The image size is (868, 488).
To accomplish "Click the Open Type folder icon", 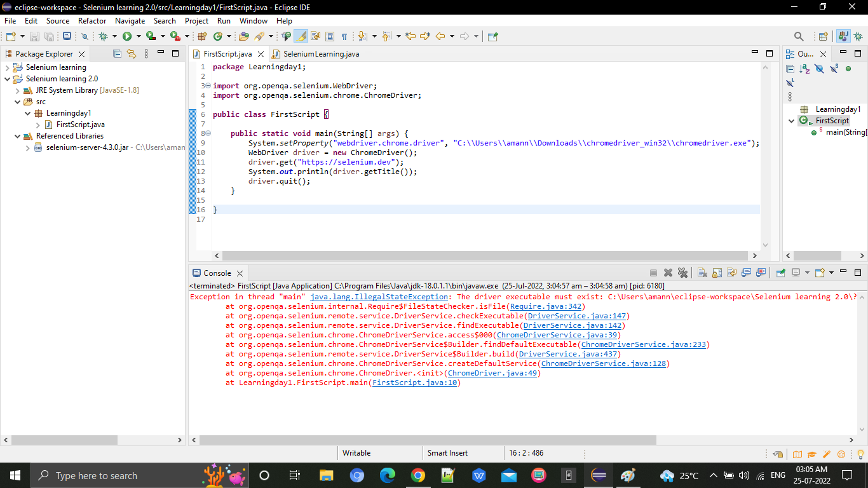I will tap(244, 36).
